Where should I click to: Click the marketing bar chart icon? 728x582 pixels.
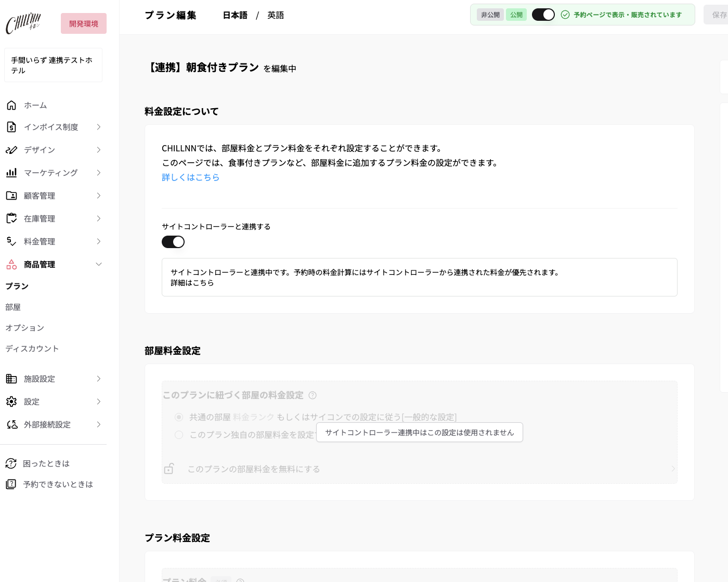click(11, 173)
